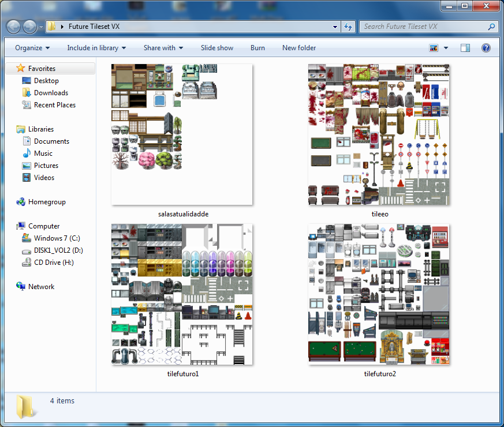Open the Music library
Viewport: 504px width, 427px height.
pos(43,153)
